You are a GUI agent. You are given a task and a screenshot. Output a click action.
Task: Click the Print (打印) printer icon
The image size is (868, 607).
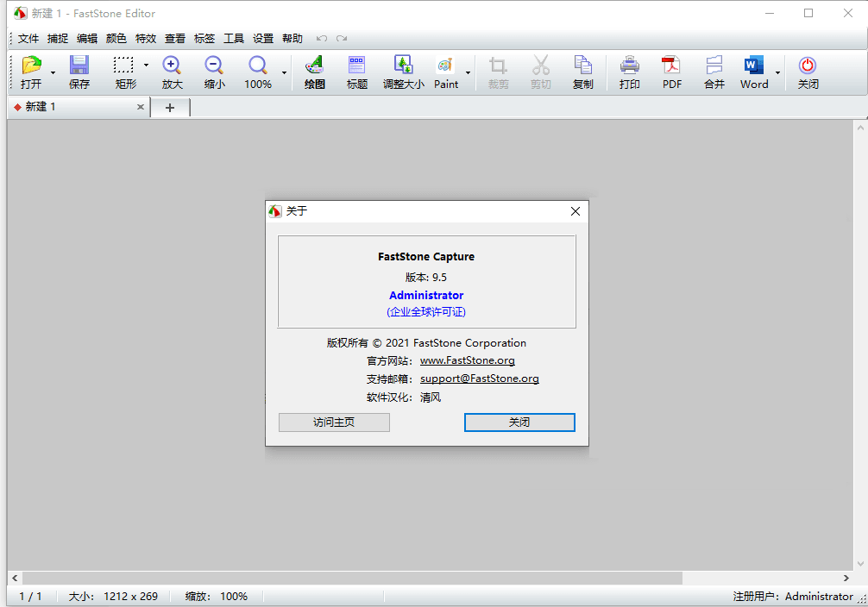click(629, 66)
